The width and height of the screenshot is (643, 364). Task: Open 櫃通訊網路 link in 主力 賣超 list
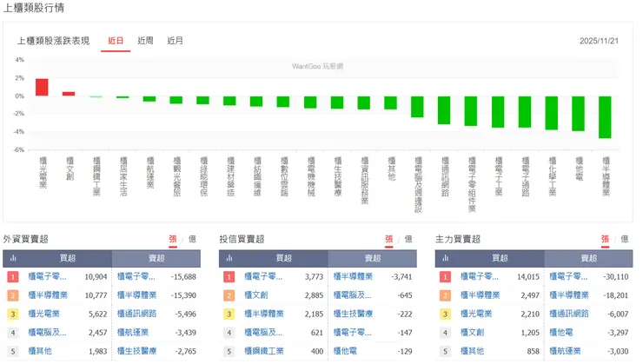click(569, 314)
